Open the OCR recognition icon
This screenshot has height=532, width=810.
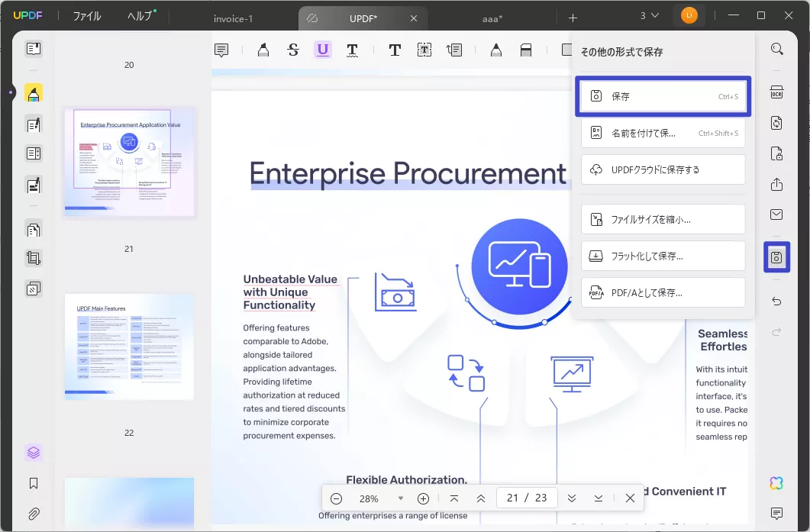pyautogui.click(x=777, y=92)
